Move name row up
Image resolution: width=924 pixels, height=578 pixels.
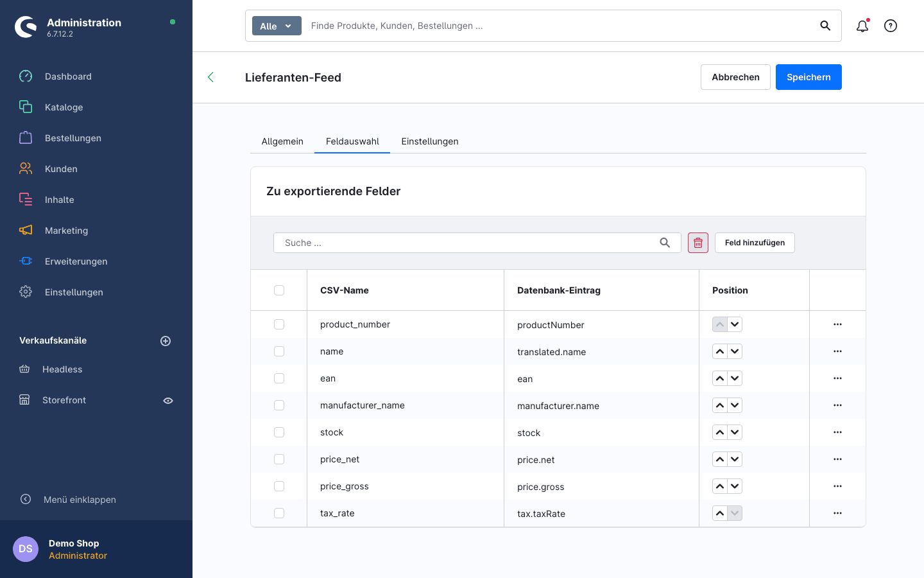720,351
